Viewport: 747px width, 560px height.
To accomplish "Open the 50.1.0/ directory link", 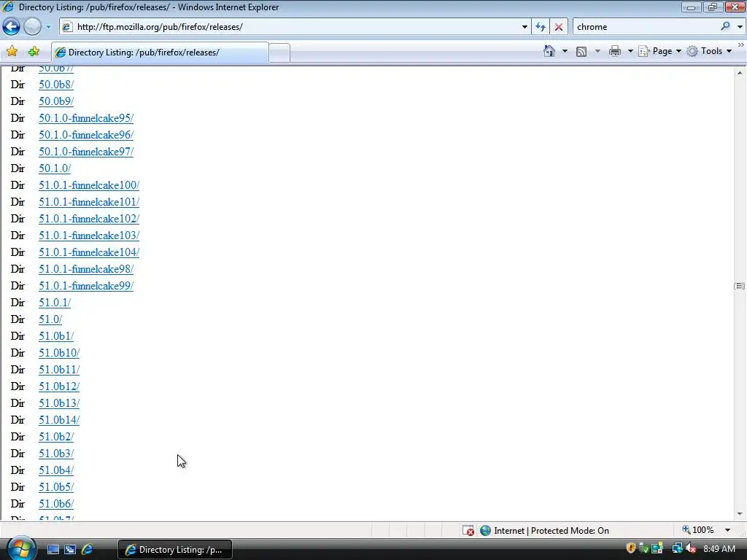I will click(55, 168).
